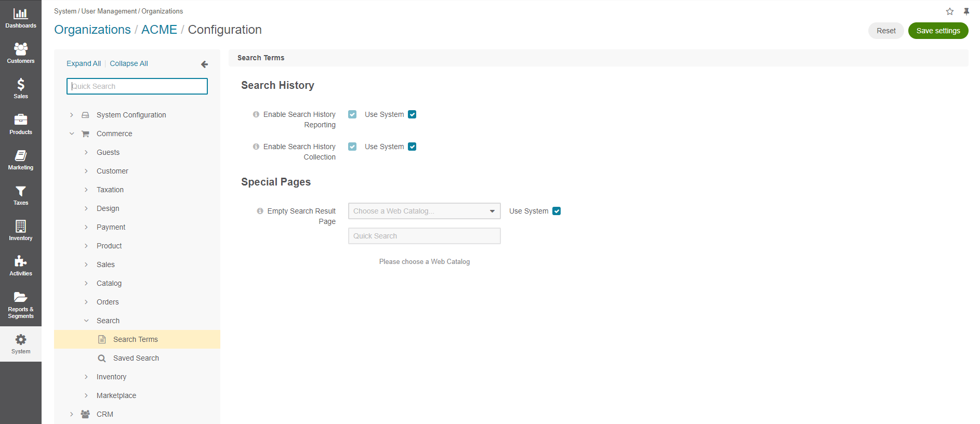Open the Sales dollar icon

[21, 84]
